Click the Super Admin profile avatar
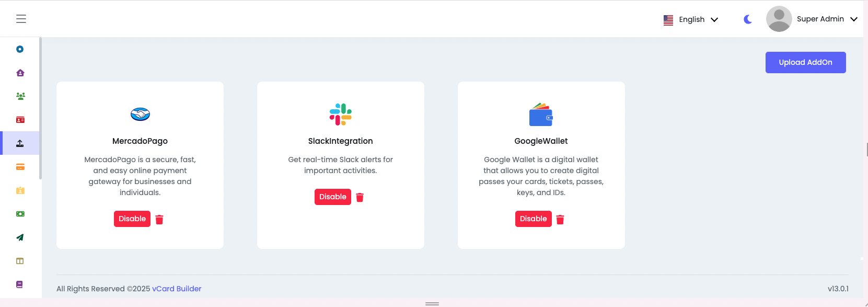The width and height of the screenshot is (868, 307). point(779,18)
